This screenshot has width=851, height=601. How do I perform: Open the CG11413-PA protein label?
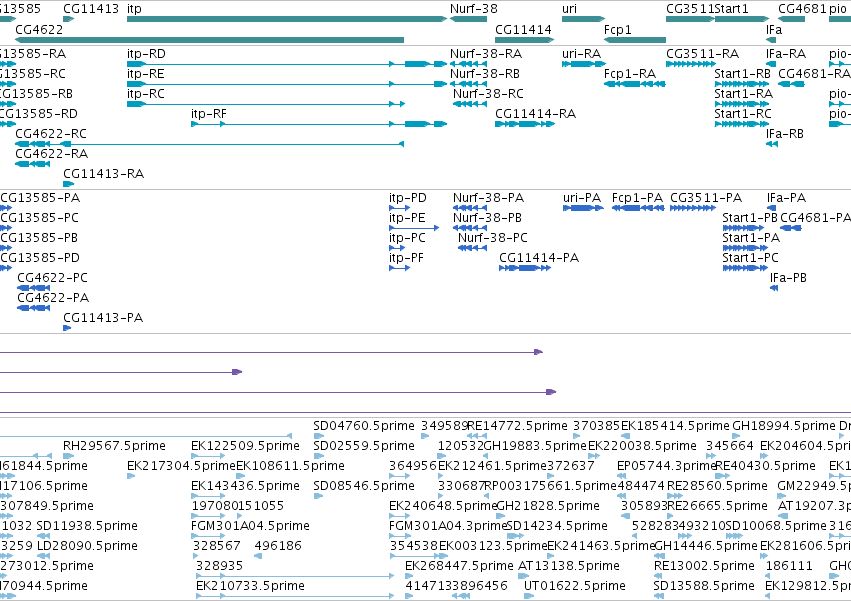(x=103, y=318)
